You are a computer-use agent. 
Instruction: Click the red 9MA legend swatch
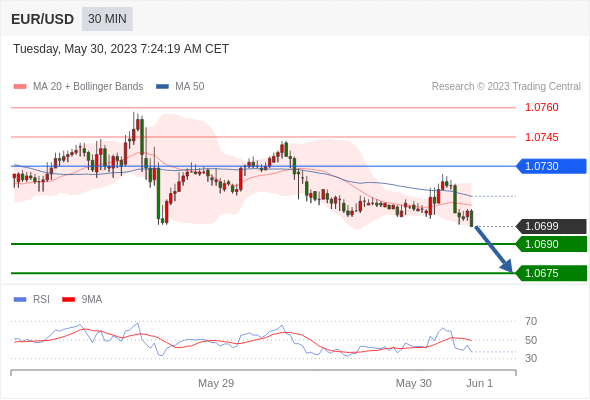[68, 300]
